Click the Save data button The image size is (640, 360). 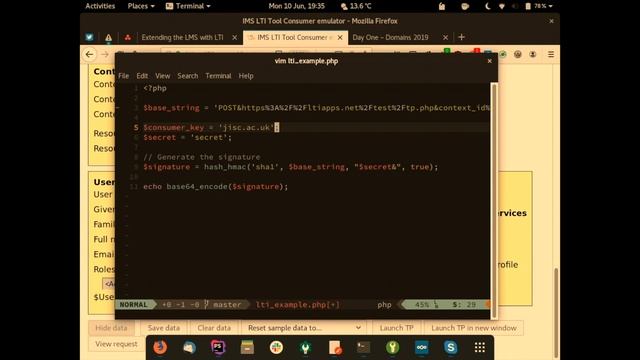pyautogui.click(x=163, y=328)
